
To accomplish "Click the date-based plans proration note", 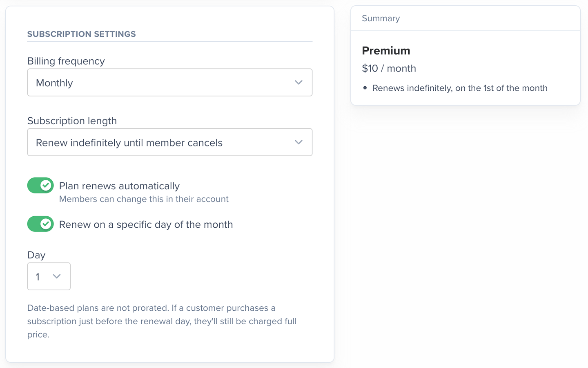I will coord(162,321).
